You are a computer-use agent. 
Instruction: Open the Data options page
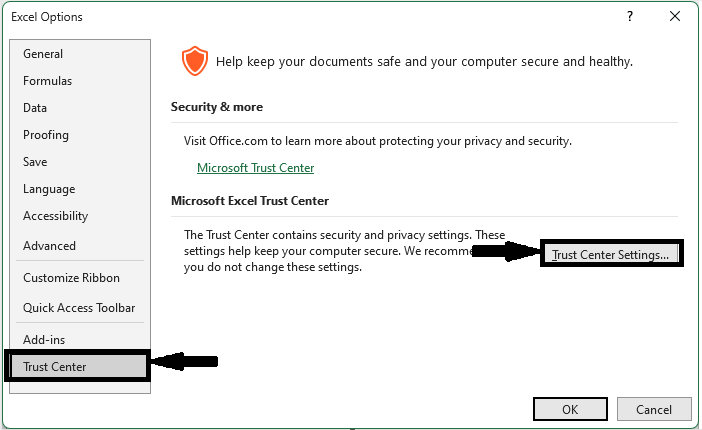[35, 108]
